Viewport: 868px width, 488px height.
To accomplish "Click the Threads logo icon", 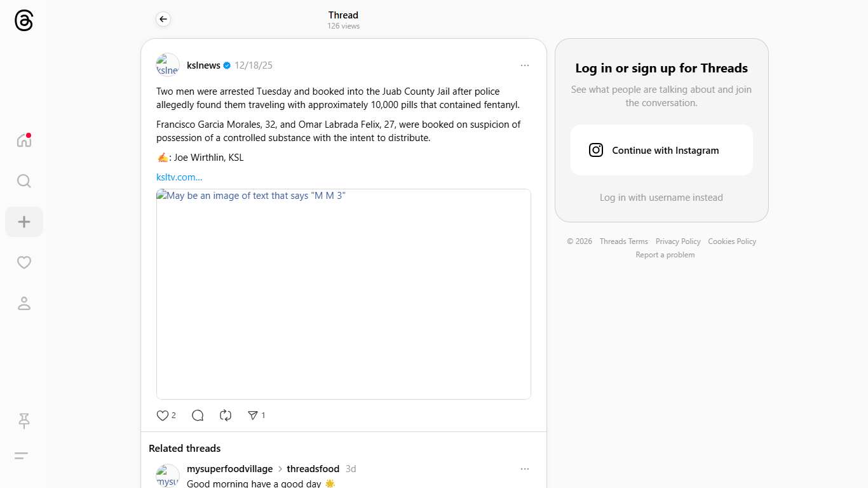I will pos(24,20).
